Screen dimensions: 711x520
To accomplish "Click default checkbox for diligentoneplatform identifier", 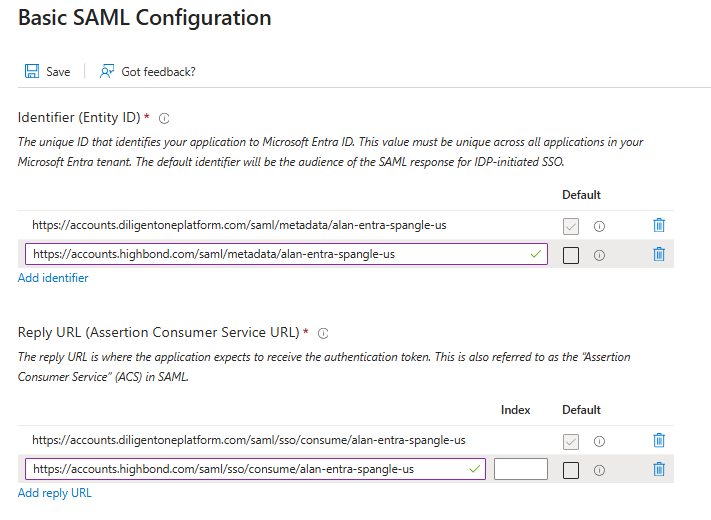I will click(571, 226).
